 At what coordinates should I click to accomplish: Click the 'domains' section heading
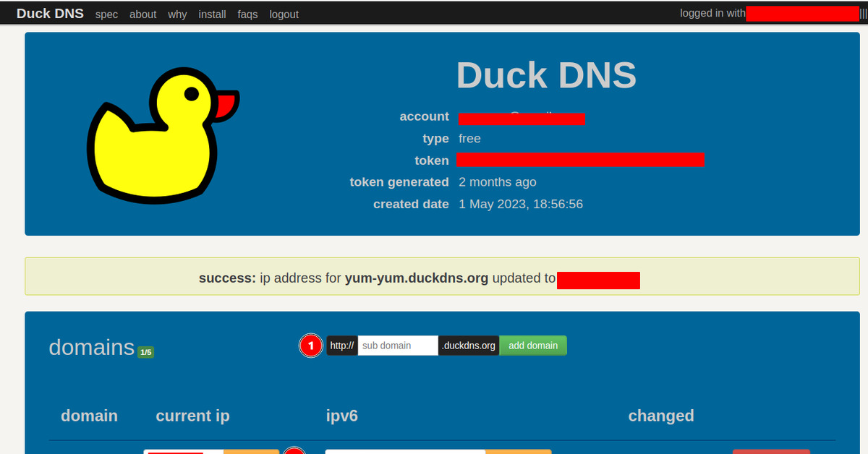92,347
